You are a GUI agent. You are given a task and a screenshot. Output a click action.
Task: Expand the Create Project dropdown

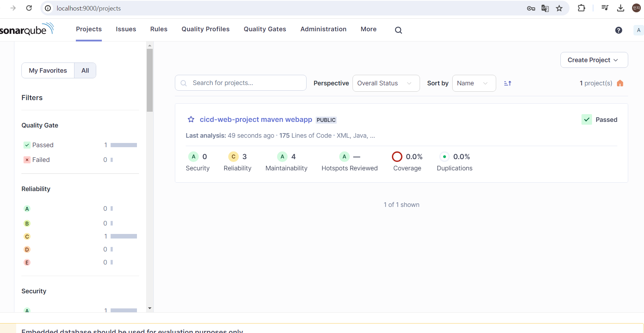coord(594,60)
